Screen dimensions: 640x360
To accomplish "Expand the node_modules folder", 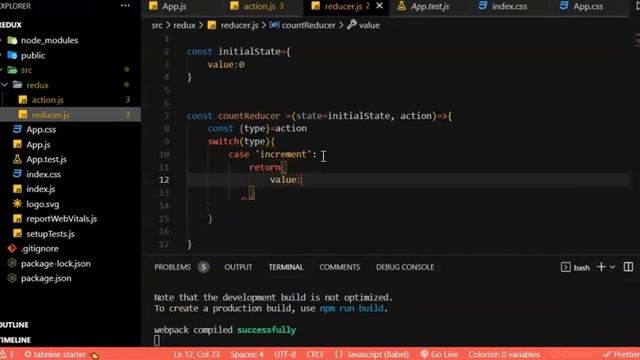I will [x=49, y=40].
